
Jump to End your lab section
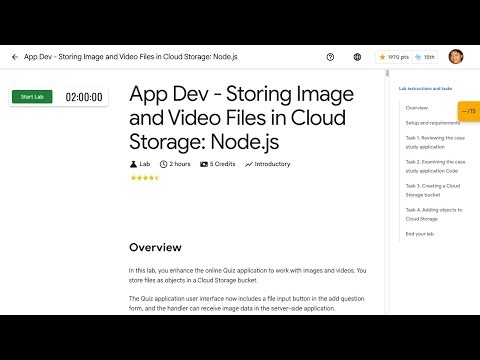click(420, 234)
